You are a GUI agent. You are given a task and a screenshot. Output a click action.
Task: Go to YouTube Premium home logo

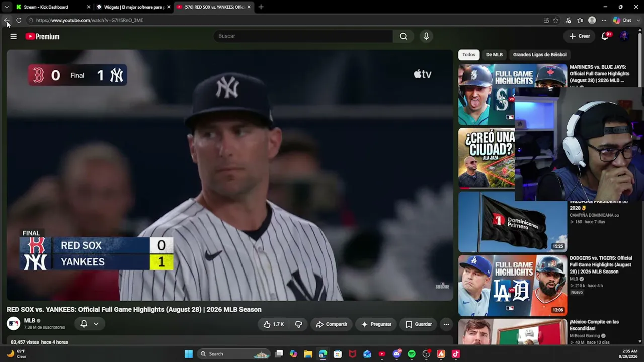point(43,36)
